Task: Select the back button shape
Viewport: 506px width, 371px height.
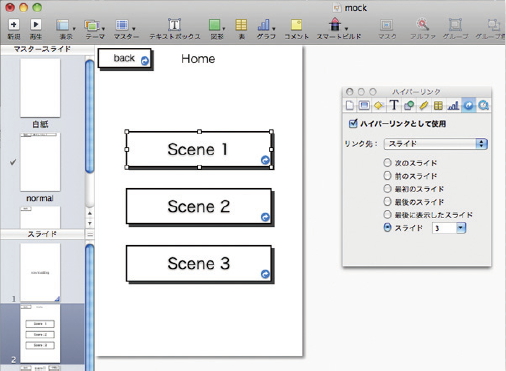Action: (125, 59)
